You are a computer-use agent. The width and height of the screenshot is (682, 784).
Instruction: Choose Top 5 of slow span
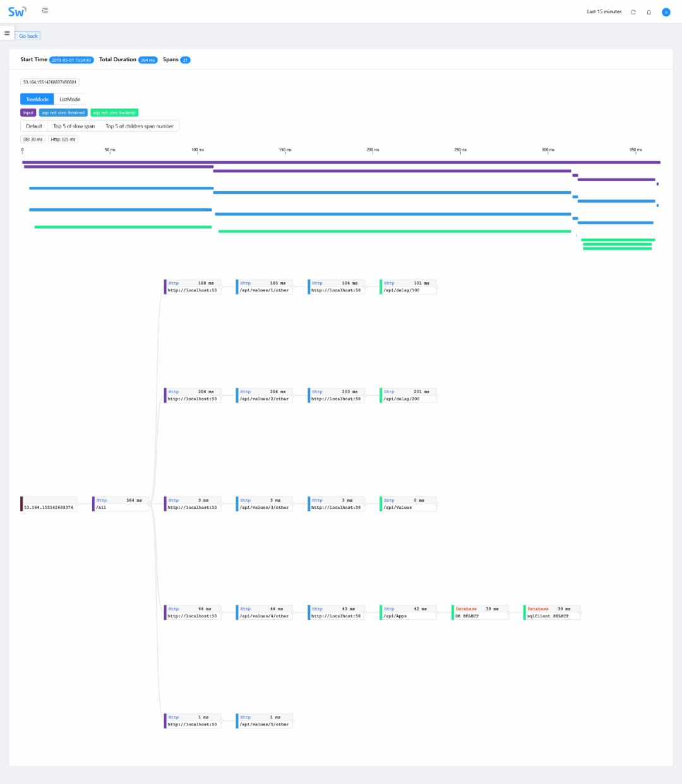click(x=74, y=126)
